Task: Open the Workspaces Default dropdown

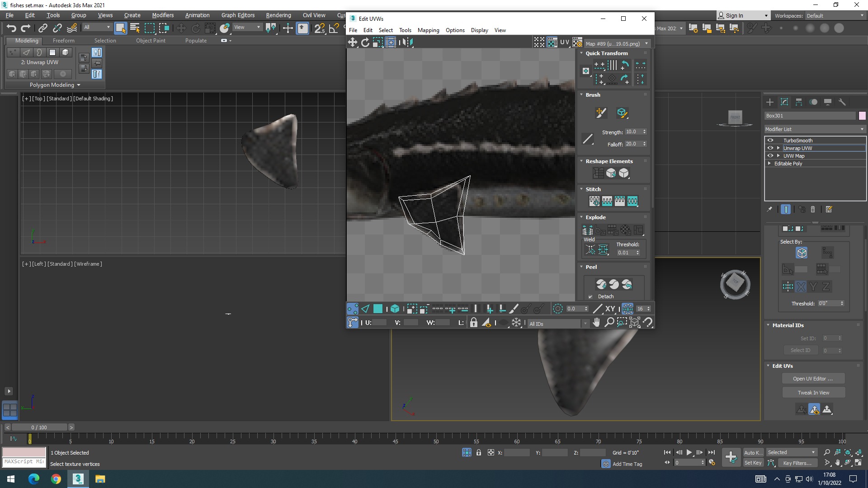Action: [x=835, y=16]
